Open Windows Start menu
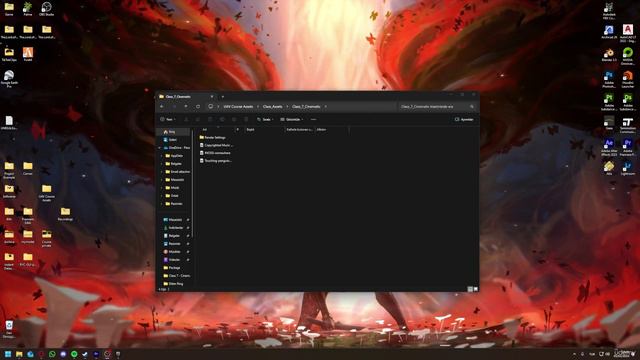Screen dimensions: 640x360 [8, 354]
